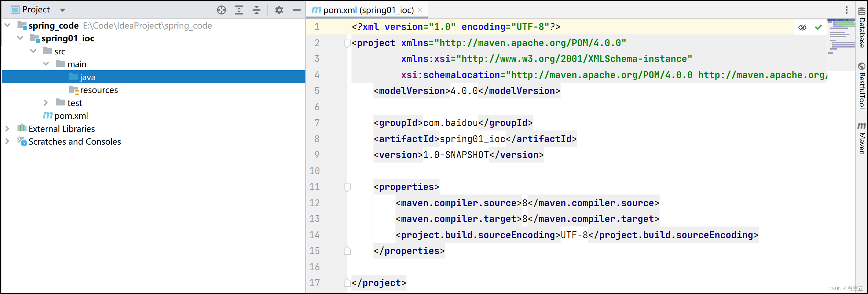Click the Expand All toolbar icon
Screen dimensions: 868x294
coord(239,10)
